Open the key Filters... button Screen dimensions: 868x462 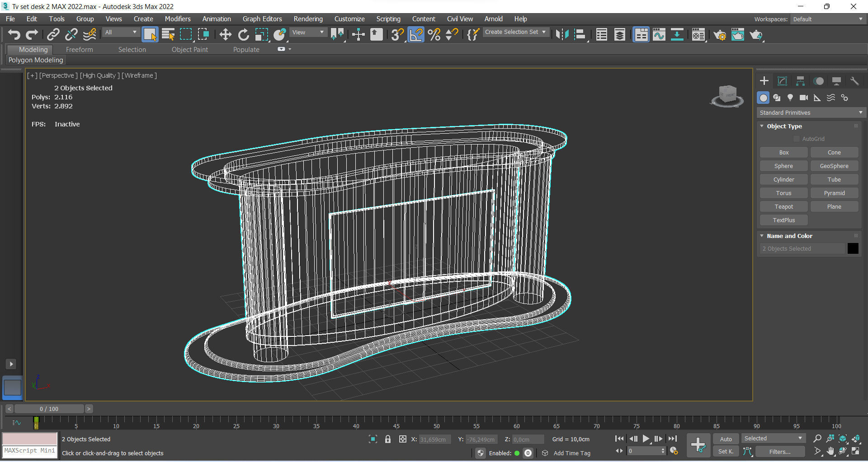pos(780,452)
